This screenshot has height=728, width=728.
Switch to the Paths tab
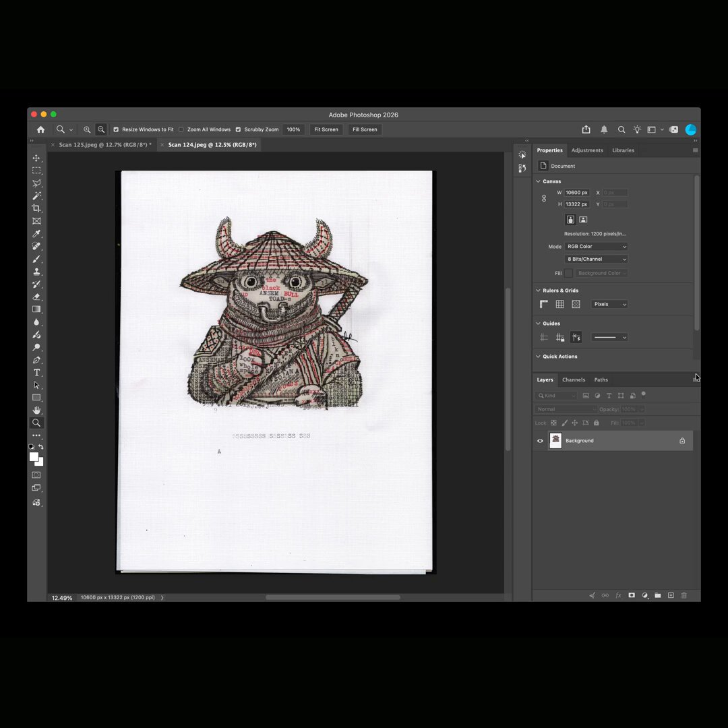coord(601,380)
